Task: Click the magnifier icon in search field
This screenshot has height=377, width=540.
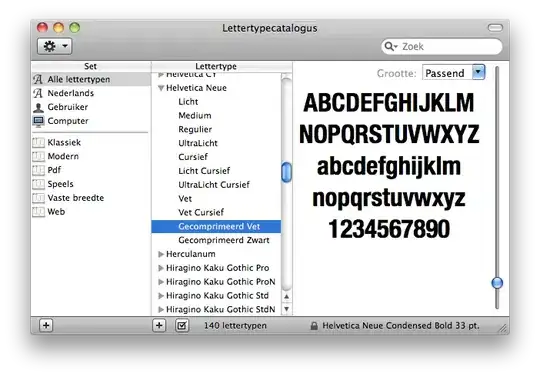Action: (x=390, y=46)
